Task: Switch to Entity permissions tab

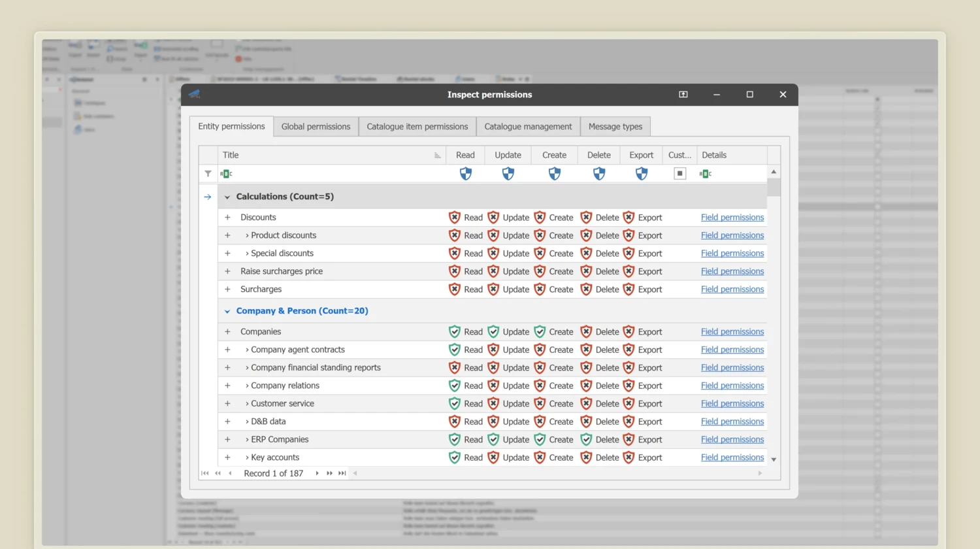Action: click(x=231, y=126)
